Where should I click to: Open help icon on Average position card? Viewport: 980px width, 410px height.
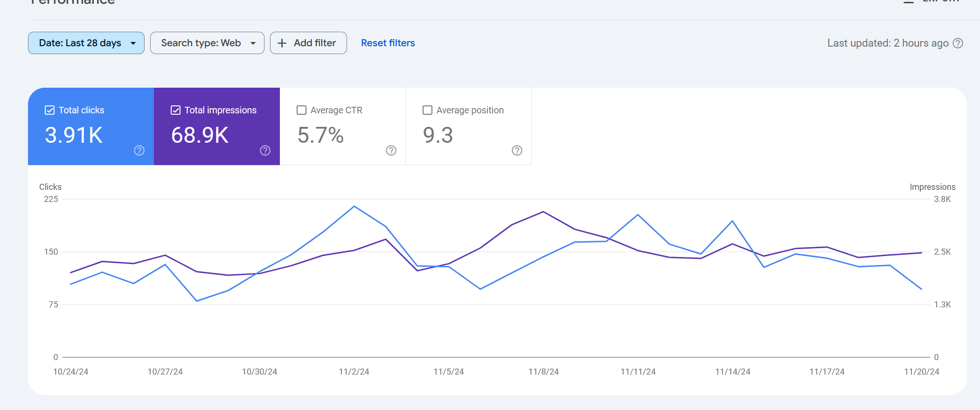[517, 150]
